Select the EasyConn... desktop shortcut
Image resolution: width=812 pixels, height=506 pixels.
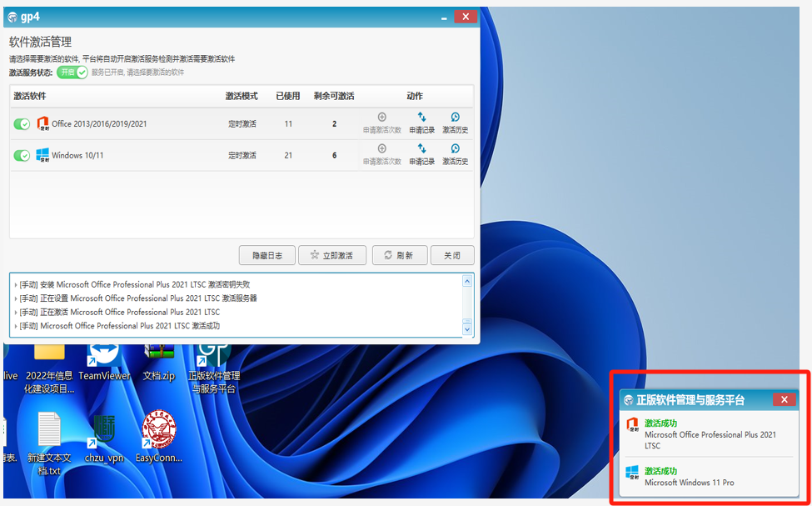tap(159, 438)
